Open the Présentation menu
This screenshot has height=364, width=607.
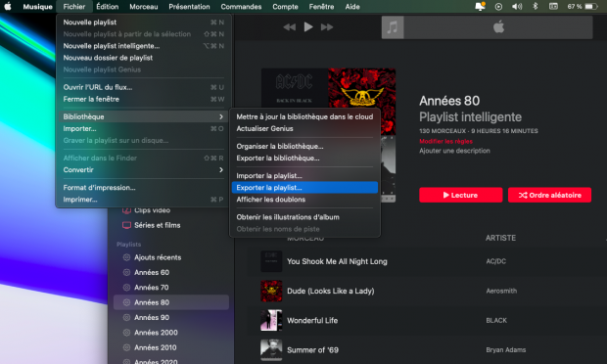click(189, 7)
